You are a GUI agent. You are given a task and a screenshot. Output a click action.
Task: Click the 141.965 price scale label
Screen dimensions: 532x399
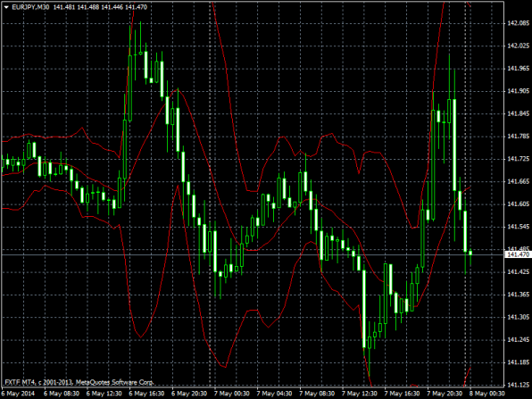518,69
